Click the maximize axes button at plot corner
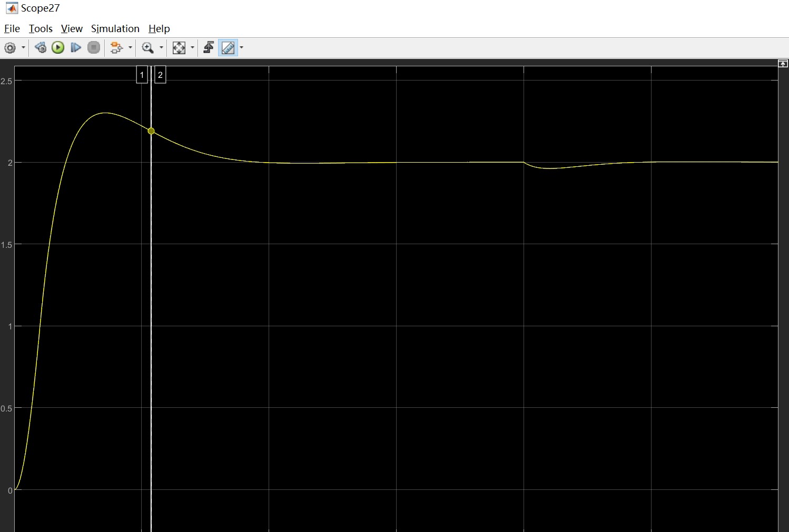The width and height of the screenshot is (789, 532). [x=783, y=64]
